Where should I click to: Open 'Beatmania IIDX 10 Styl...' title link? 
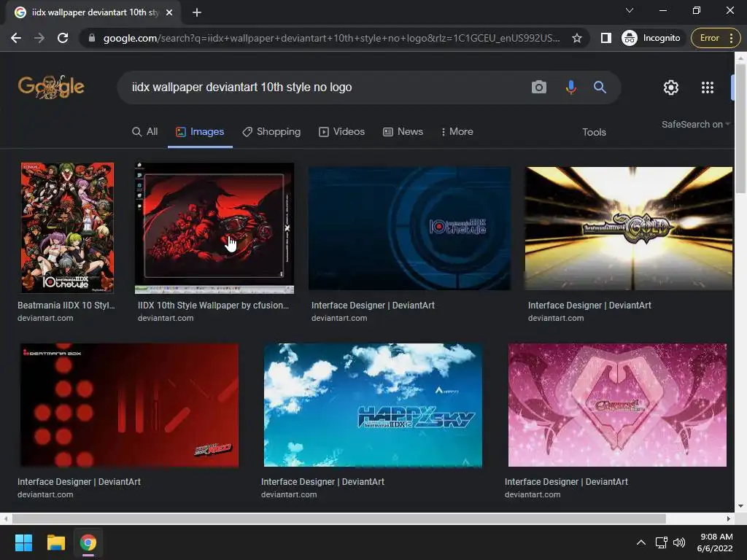click(66, 306)
